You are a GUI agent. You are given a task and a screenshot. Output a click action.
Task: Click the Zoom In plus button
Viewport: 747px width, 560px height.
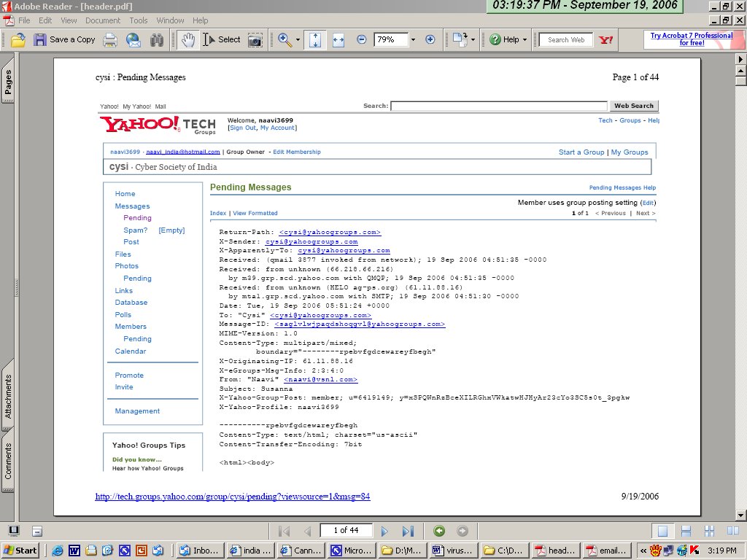pos(430,40)
